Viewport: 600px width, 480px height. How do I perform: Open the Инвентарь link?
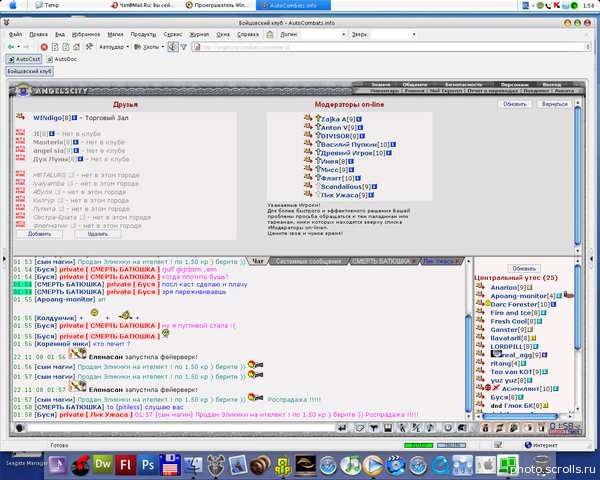385,91
